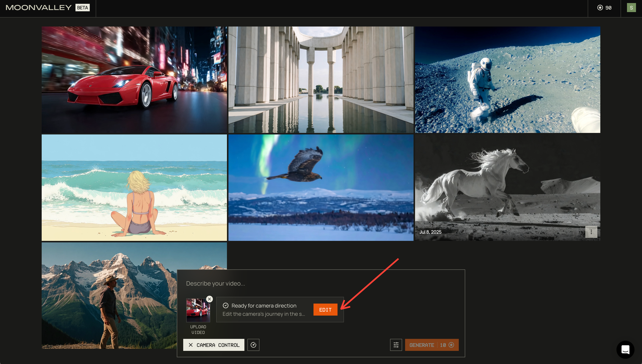Screen dimensions: 642x364
Task: Click the Generate button
Action: pos(432,345)
